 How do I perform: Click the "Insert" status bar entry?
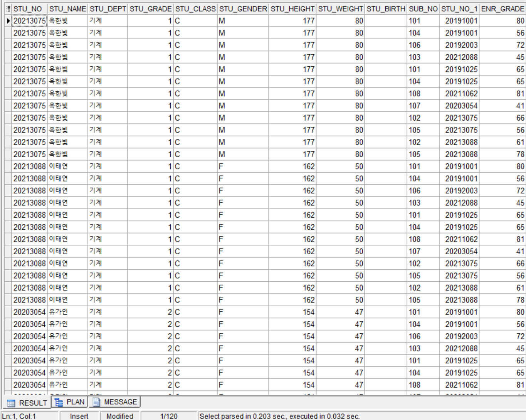coord(79,416)
